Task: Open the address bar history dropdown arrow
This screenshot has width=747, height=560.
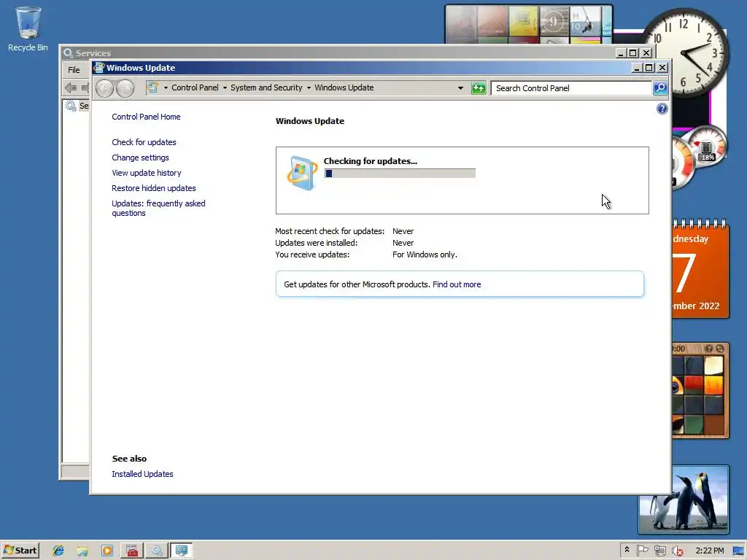Action: coord(460,88)
